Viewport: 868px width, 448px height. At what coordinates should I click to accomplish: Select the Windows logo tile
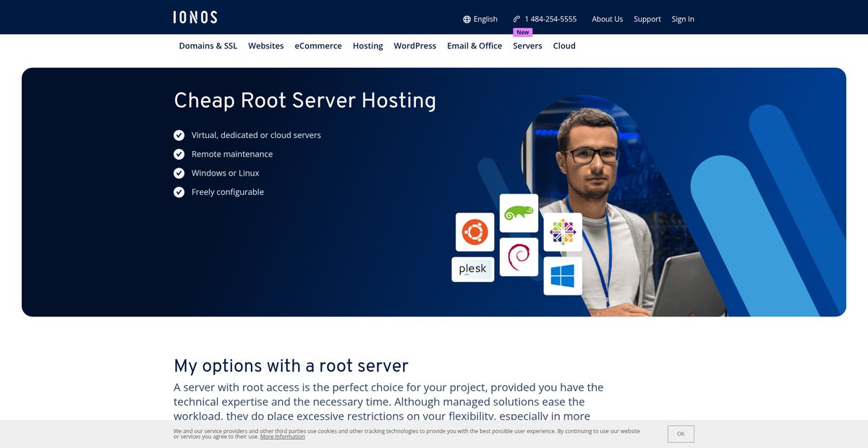click(x=563, y=276)
